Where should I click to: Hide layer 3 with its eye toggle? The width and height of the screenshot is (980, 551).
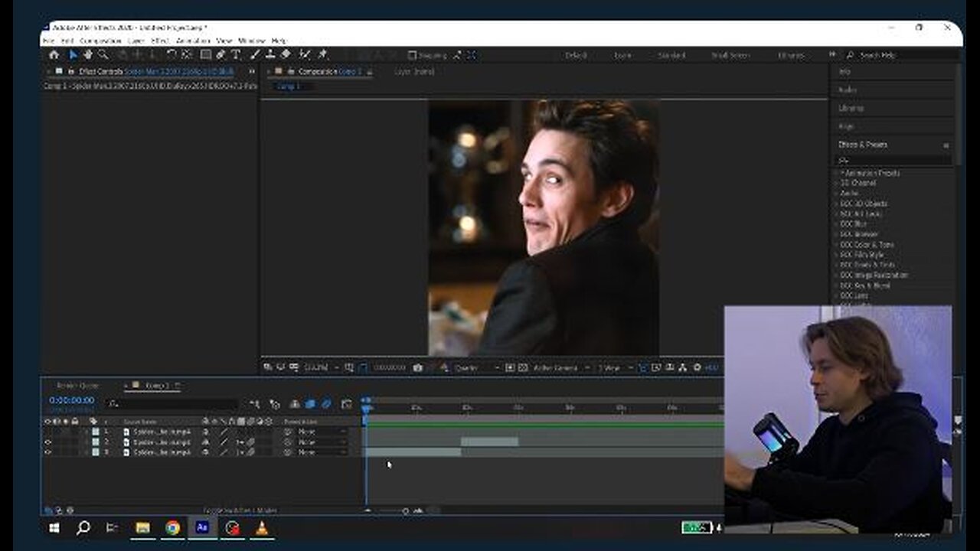point(48,452)
